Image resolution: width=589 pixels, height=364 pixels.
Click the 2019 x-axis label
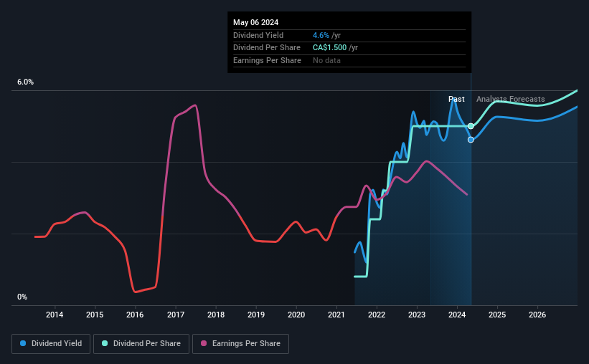coord(256,315)
